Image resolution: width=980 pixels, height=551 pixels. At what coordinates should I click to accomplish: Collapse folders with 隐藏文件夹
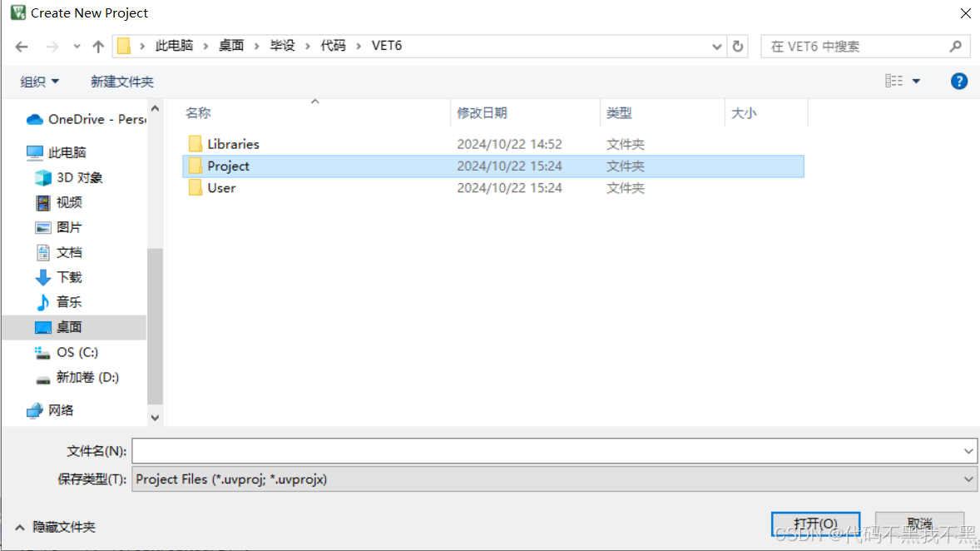pyautogui.click(x=55, y=527)
